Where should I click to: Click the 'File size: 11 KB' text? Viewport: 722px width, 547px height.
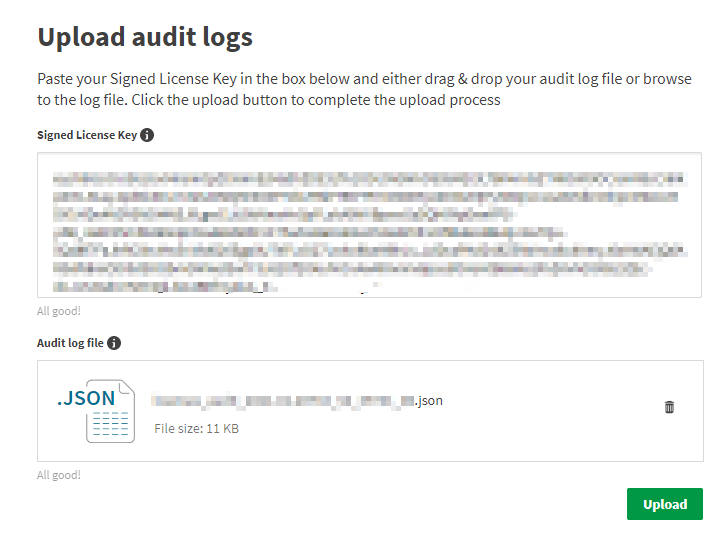point(196,429)
